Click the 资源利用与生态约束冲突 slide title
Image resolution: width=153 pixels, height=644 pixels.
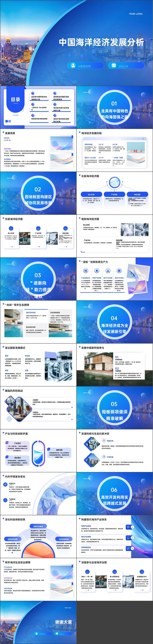pos(95,434)
